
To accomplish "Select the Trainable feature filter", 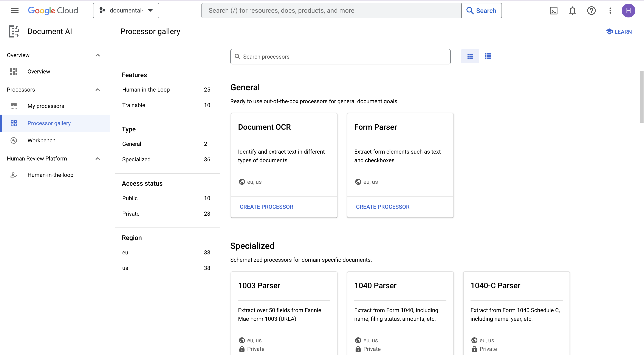I will (134, 105).
